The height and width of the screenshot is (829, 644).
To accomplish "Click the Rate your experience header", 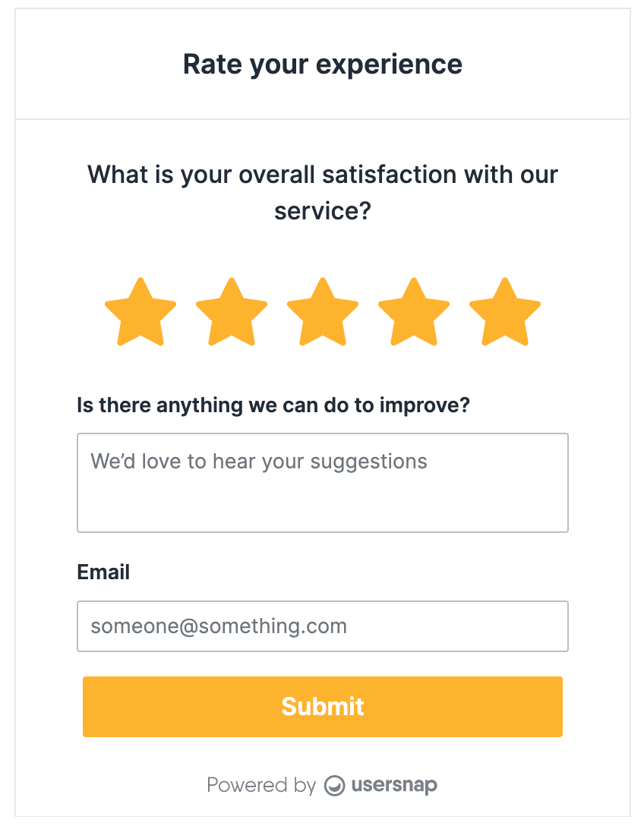I will point(322,65).
